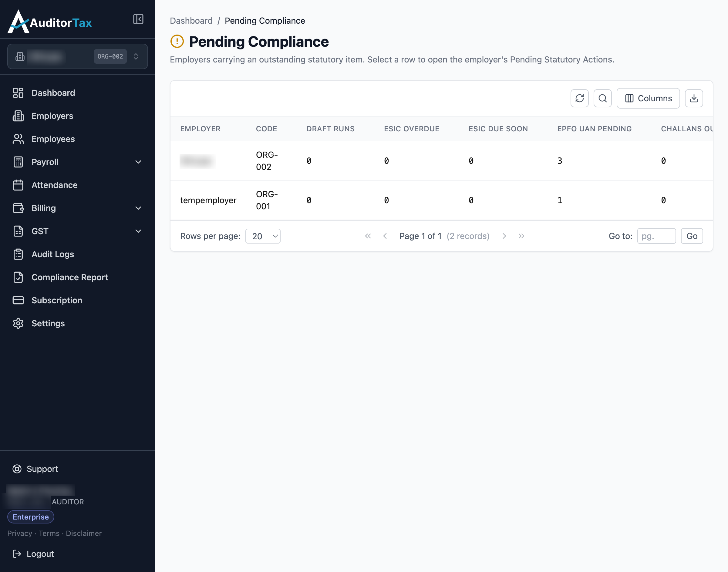The width and height of the screenshot is (728, 572).
Task: Click the Enterprise plan badge
Action: (30, 517)
